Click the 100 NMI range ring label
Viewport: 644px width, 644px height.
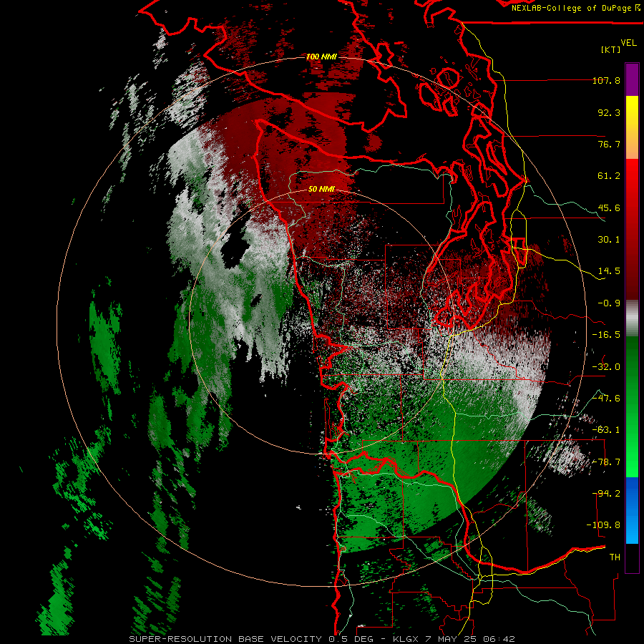pos(321,57)
